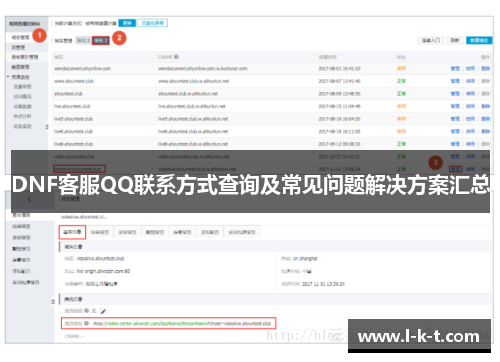Click the 管理 link for wendocument.aliyunlive.com
The image size is (500, 362).
coord(455,69)
